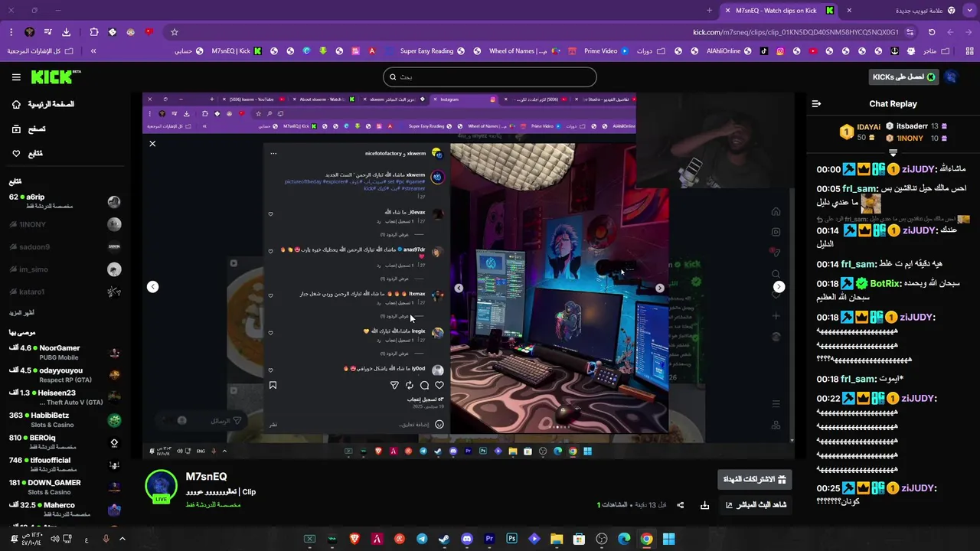Click BotRix username in chat

885,283
